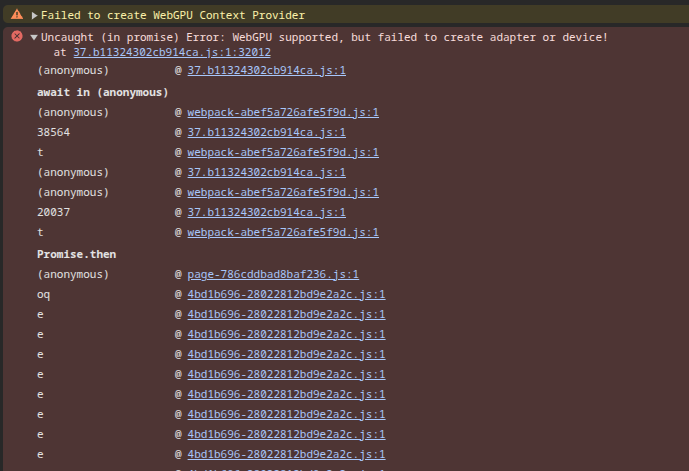Select the '38564' frame name
Viewport: 689px width, 471px height.
tap(53, 132)
